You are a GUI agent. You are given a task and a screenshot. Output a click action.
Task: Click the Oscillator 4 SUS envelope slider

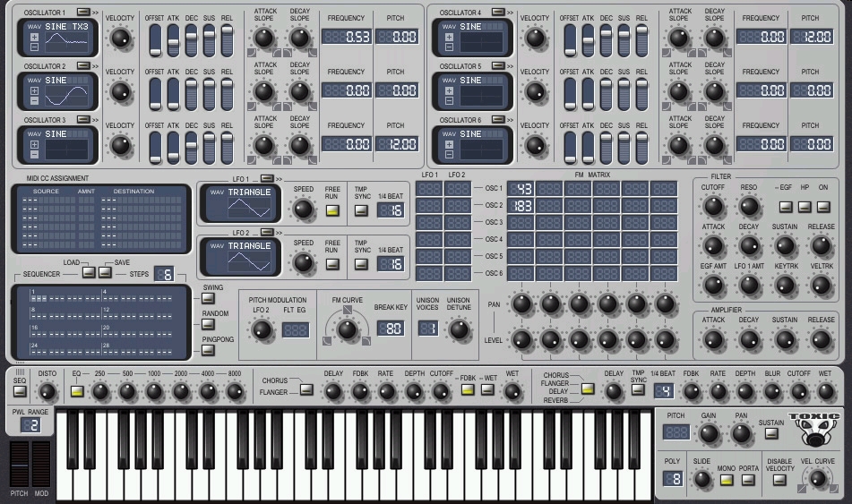(624, 40)
